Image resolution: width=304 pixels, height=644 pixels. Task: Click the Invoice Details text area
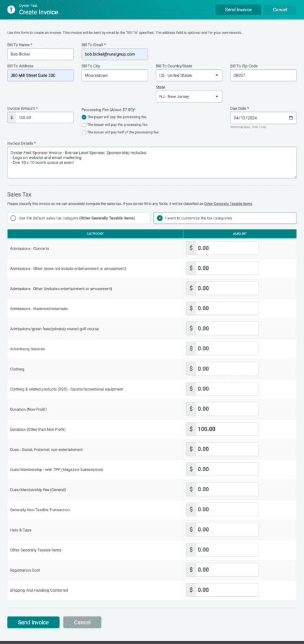(152, 163)
